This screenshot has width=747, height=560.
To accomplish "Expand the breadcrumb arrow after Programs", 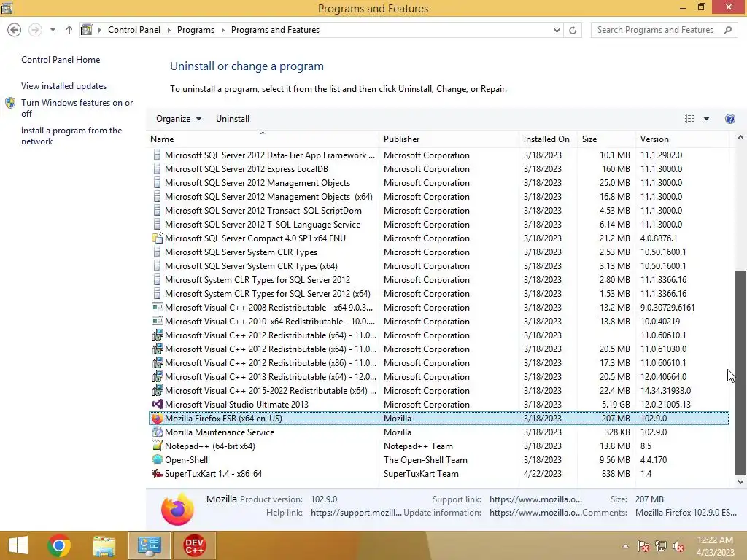I will (222, 30).
